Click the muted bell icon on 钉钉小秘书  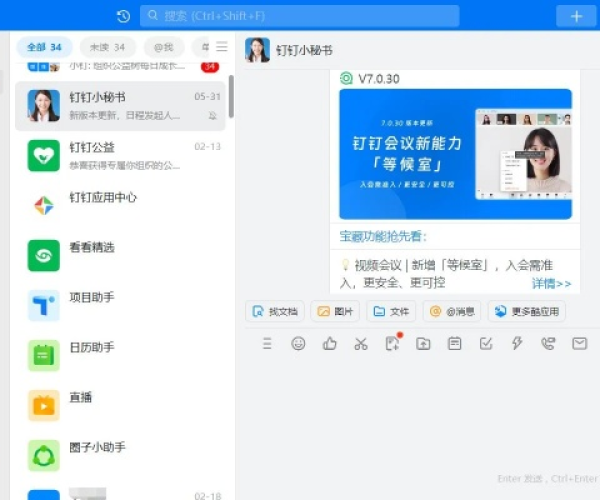click(x=213, y=116)
